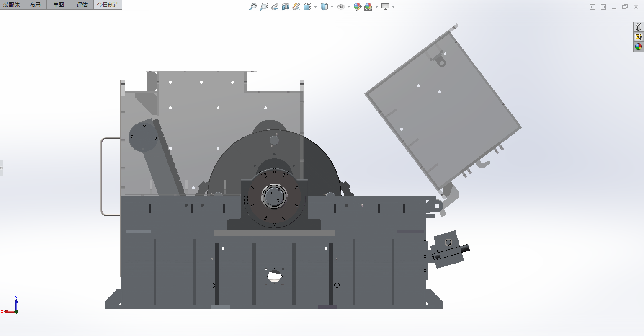Image resolution: width=644 pixels, height=336 pixels.
Task: Toggle the Hide/Show Items eye icon
Action: (x=341, y=7)
